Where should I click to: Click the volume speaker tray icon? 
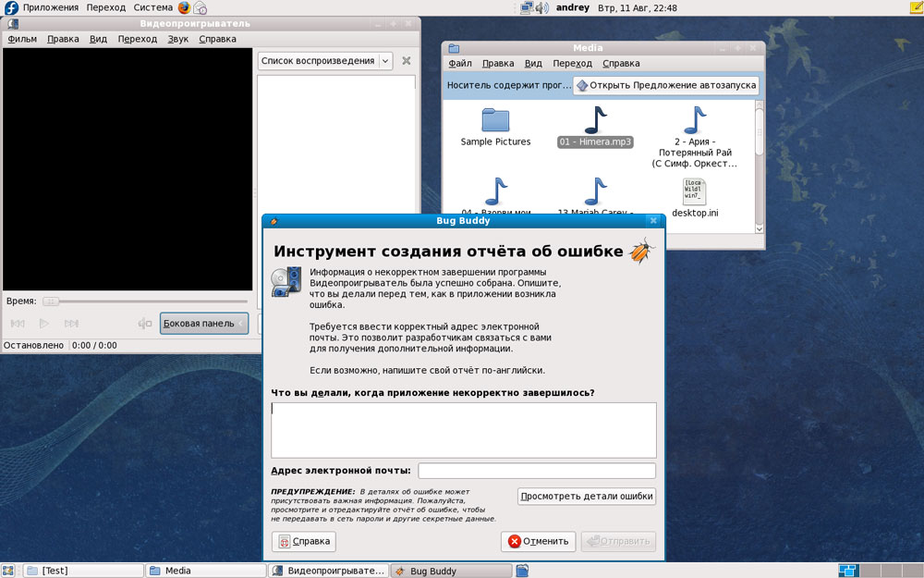point(542,7)
